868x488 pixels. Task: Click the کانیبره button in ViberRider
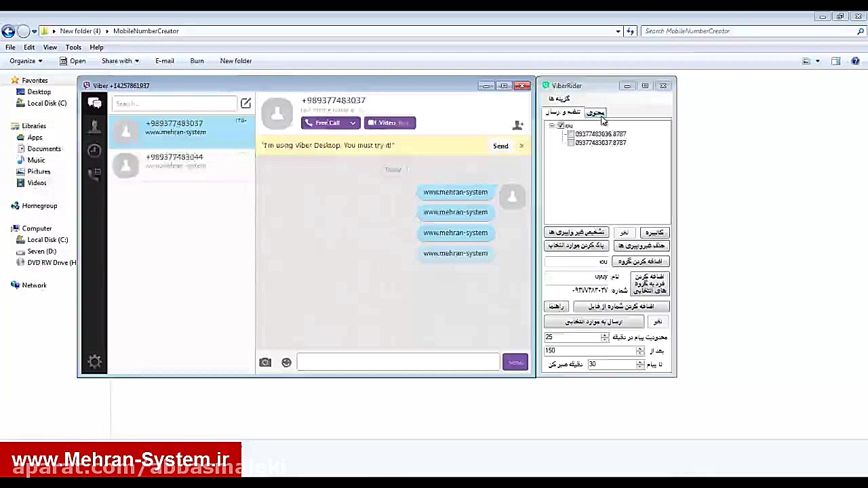[x=654, y=232]
